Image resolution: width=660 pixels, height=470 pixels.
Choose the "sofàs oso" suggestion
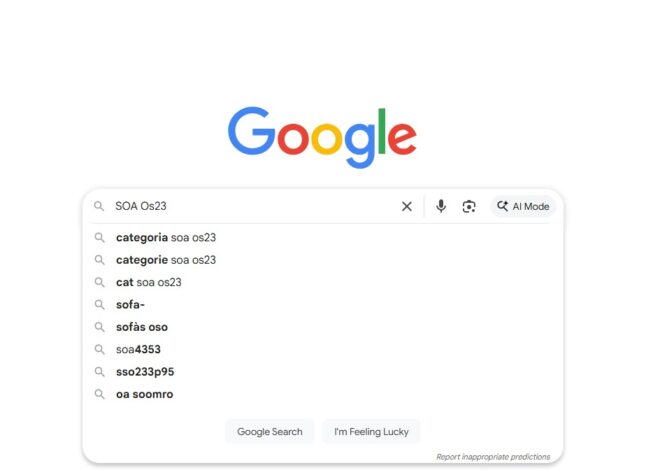point(142,327)
